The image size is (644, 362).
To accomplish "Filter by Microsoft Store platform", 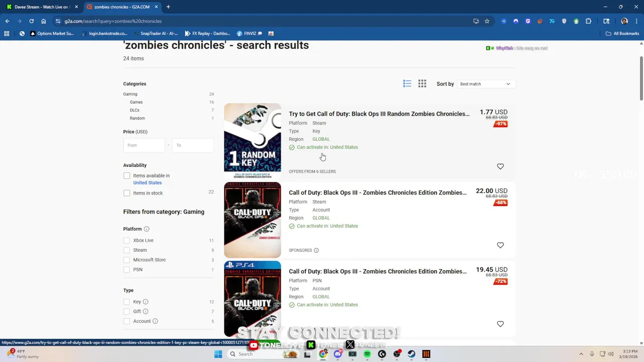I will pos(127,260).
